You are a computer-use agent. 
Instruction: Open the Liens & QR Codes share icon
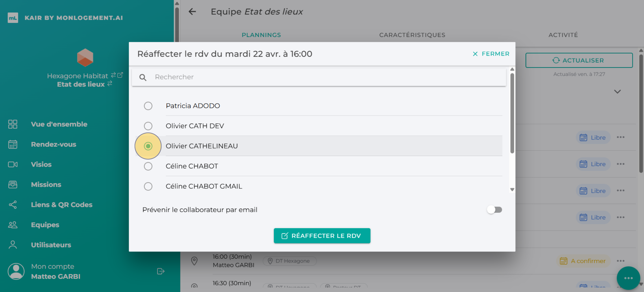pos(12,205)
